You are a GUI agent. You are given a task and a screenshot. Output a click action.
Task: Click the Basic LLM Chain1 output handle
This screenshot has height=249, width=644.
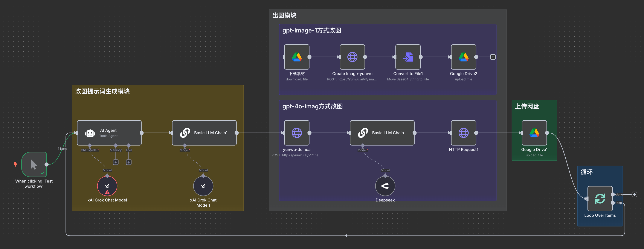coord(237,133)
